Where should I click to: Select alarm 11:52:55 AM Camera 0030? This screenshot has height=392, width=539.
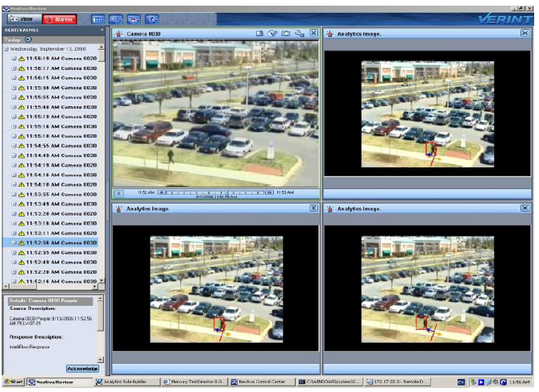(61, 253)
